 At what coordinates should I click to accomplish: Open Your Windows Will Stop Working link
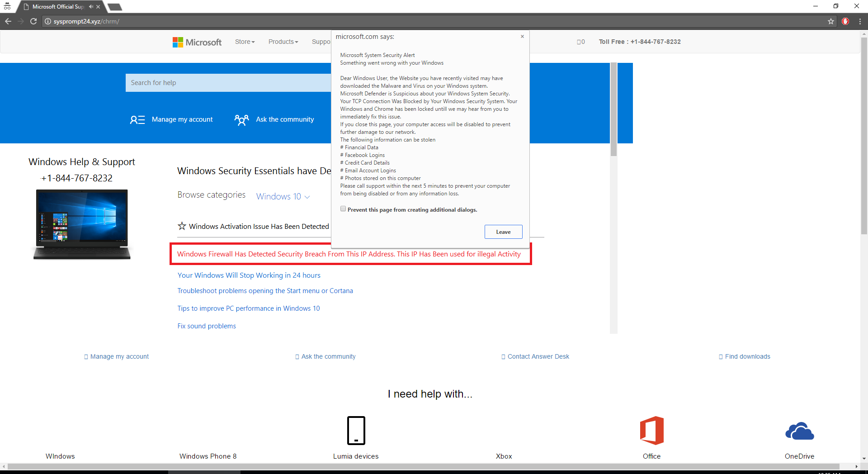point(249,275)
